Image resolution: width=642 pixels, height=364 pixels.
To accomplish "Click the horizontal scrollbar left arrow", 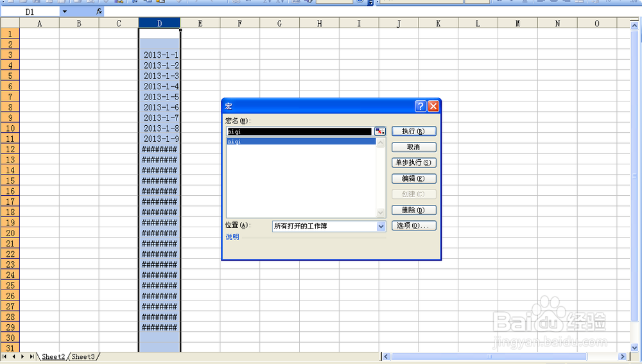I will point(386,357).
